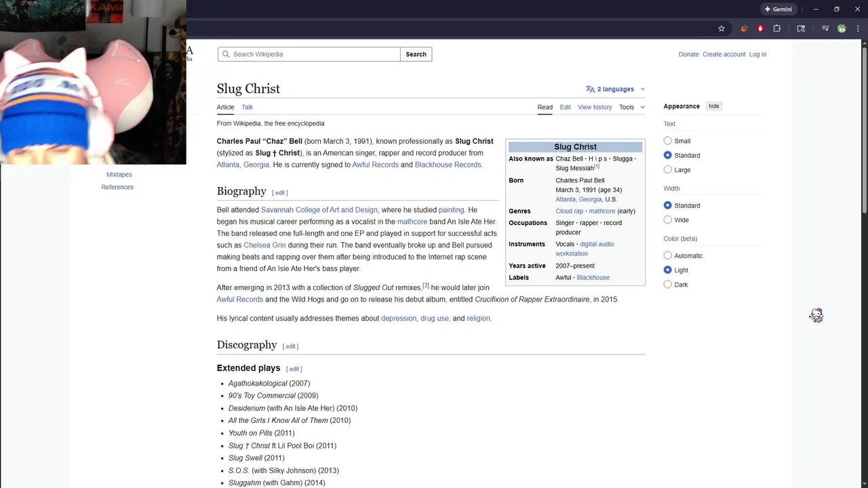Open the drug use link

pos(434,319)
